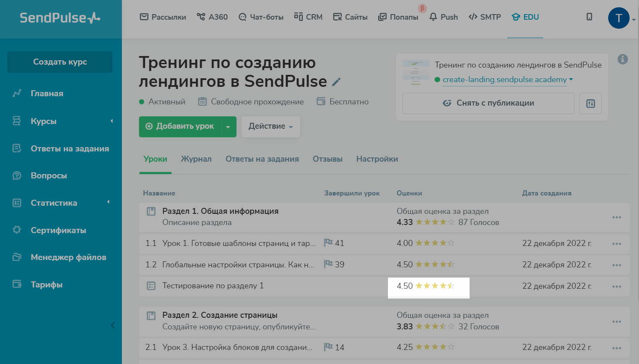The image size is (639, 364).
Task: Expand the Курсы sidebar submenu
Action: [x=112, y=121]
